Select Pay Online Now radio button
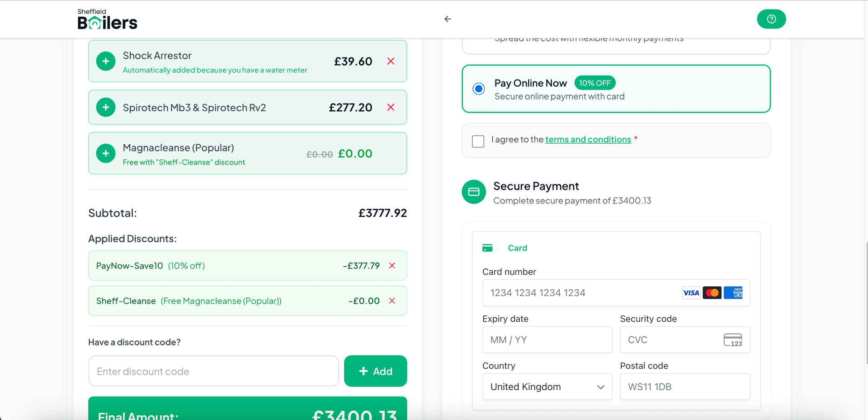The width and height of the screenshot is (868, 420). click(x=478, y=89)
